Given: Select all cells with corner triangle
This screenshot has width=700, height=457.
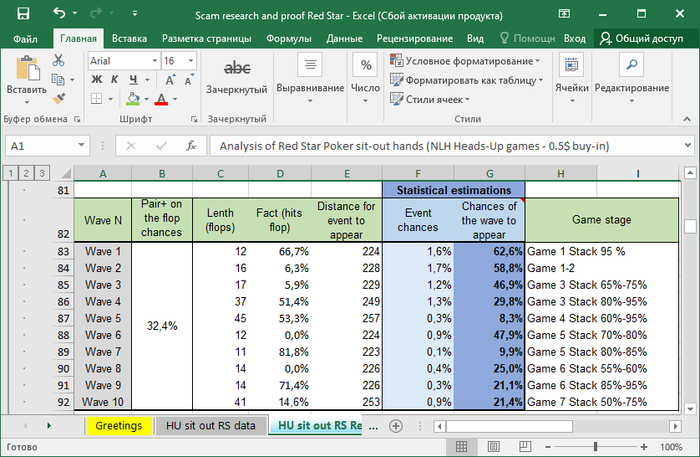Looking at the screenshot, I should (66, 173).
